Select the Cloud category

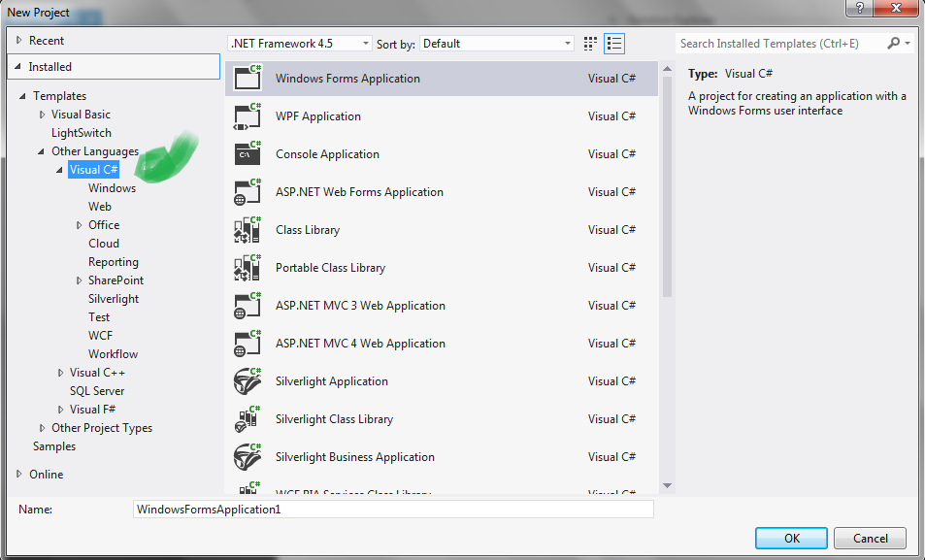(104, 243)
